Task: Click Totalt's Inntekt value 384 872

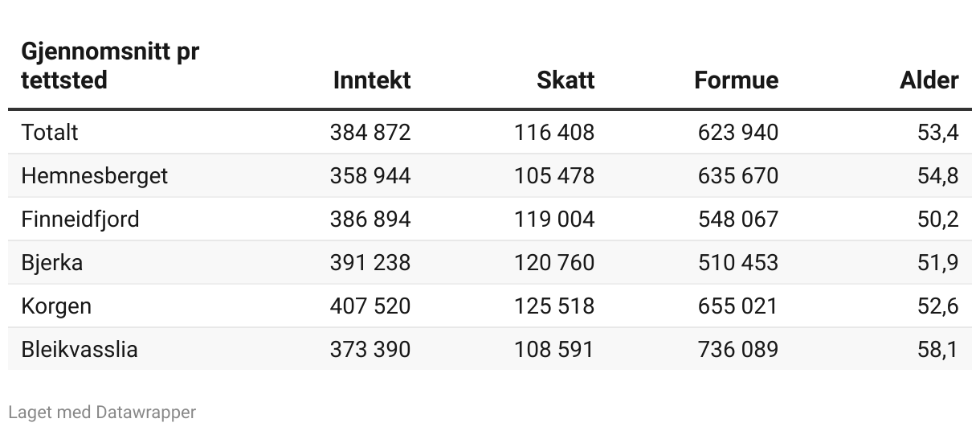Action: point(370,132)
